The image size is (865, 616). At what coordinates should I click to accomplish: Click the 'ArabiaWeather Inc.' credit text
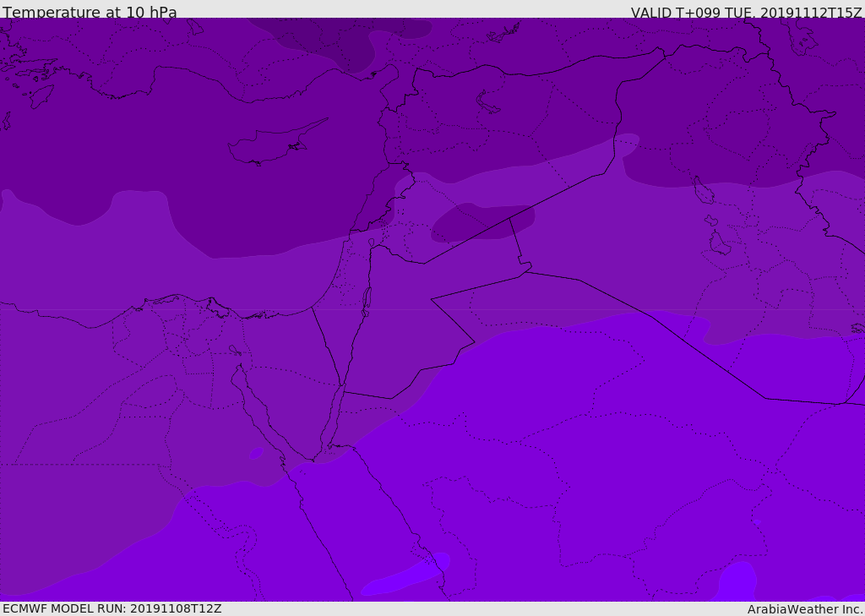click(805, 609)
